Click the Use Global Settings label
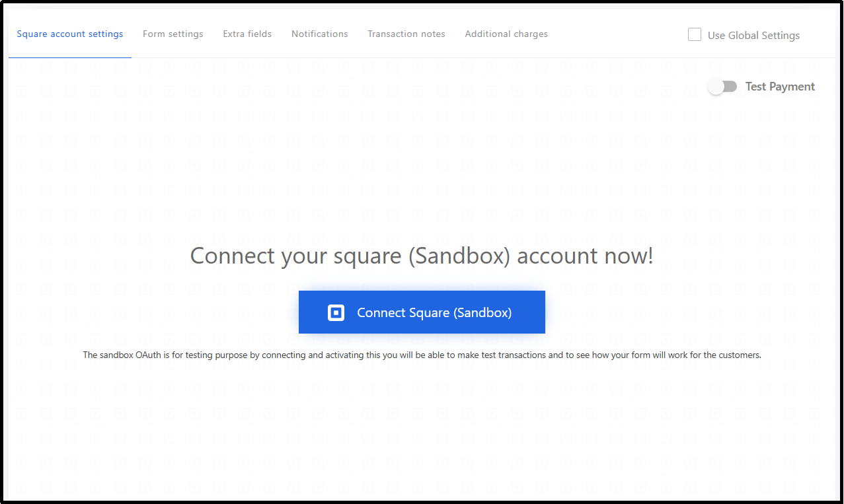 click(x=753, y=35)
